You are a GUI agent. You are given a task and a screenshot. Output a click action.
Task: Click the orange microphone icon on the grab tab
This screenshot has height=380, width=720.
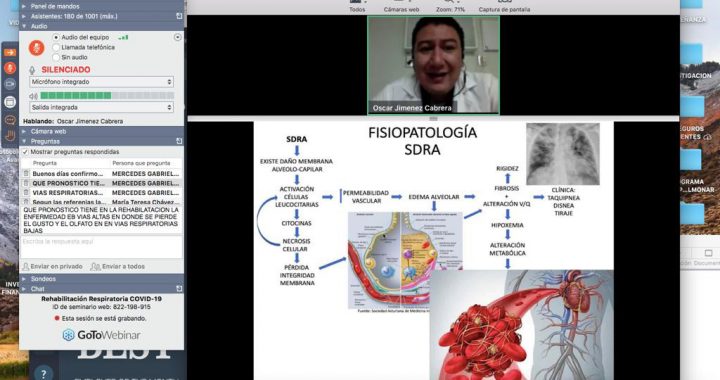coord(10,68)
